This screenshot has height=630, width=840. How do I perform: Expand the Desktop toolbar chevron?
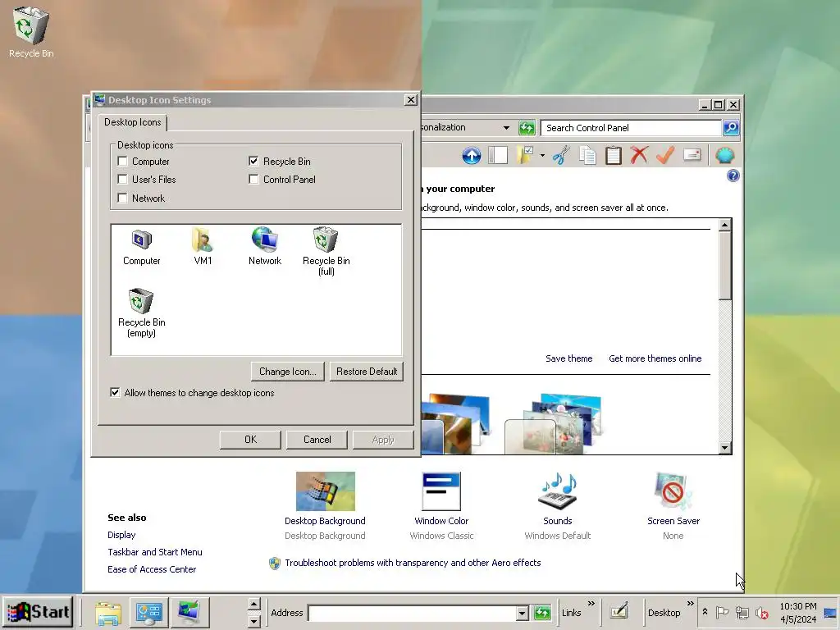(690, 604)
